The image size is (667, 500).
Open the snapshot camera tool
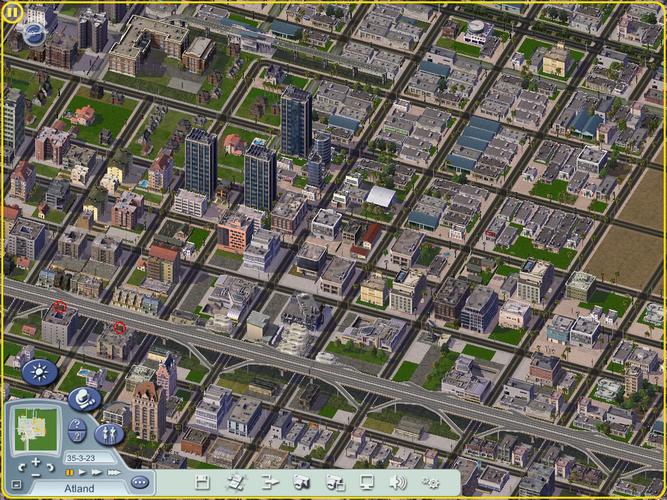click(301, 482)
